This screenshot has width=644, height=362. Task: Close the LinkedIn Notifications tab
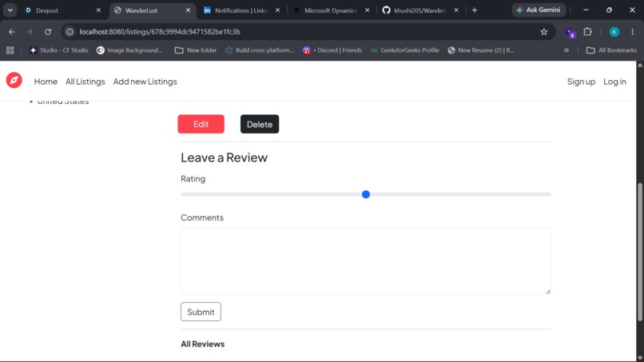pos(277,10)
